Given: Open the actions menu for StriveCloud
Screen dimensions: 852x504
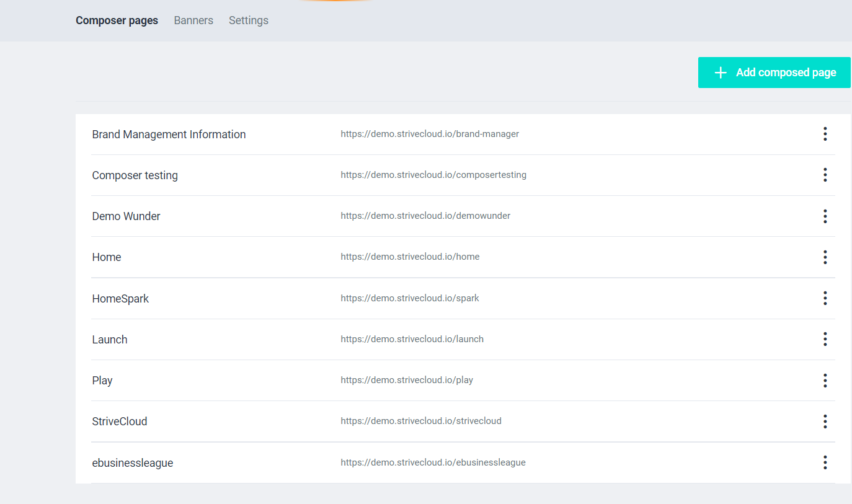Looking at the screenshot, I should click(x=825, y=421).
